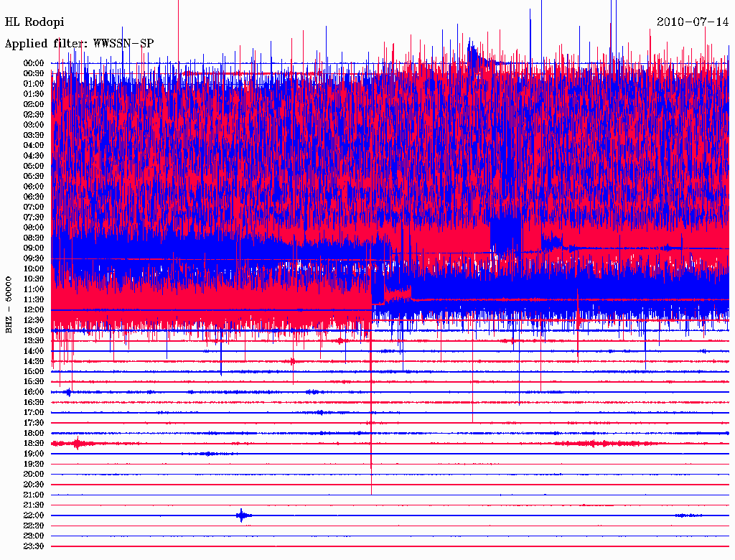Pick the 23:30 time label
Viewport: 735px width, 560px height.
coord(34,546)
